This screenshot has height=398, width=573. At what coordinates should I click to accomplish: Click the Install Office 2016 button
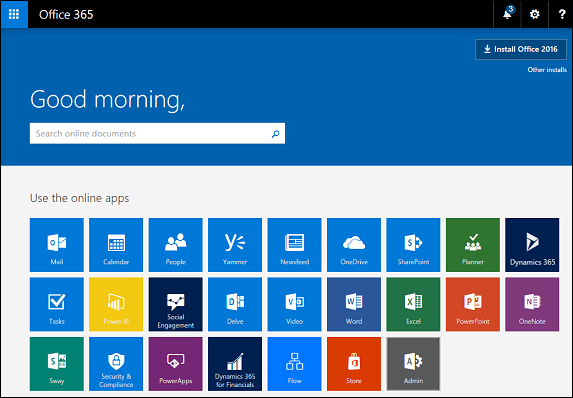pyautogui.click(x=521, y=49)
